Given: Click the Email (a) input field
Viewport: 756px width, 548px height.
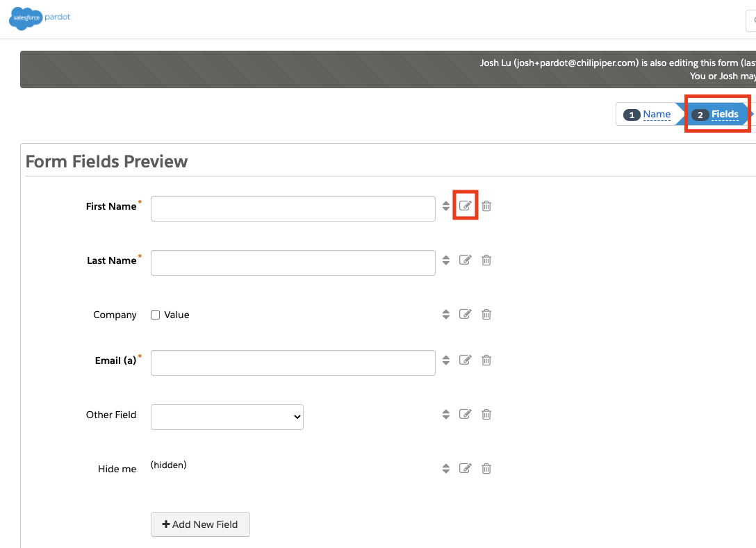Looking at the screenshot, I should pos(293,363).
